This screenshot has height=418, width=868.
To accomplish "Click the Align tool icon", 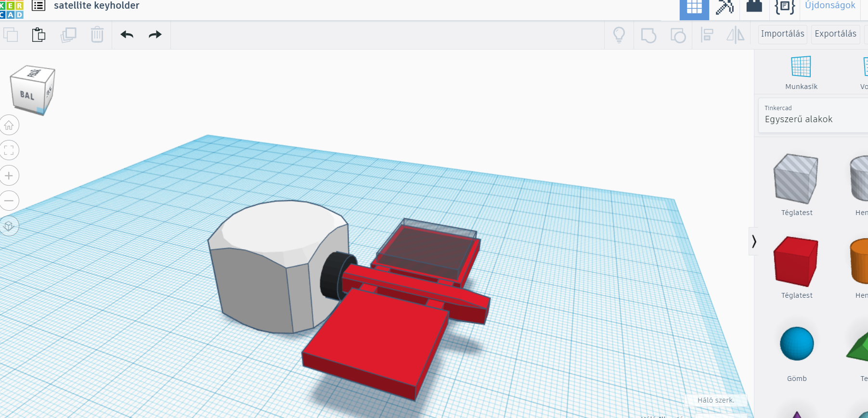I will pos(707,35).
